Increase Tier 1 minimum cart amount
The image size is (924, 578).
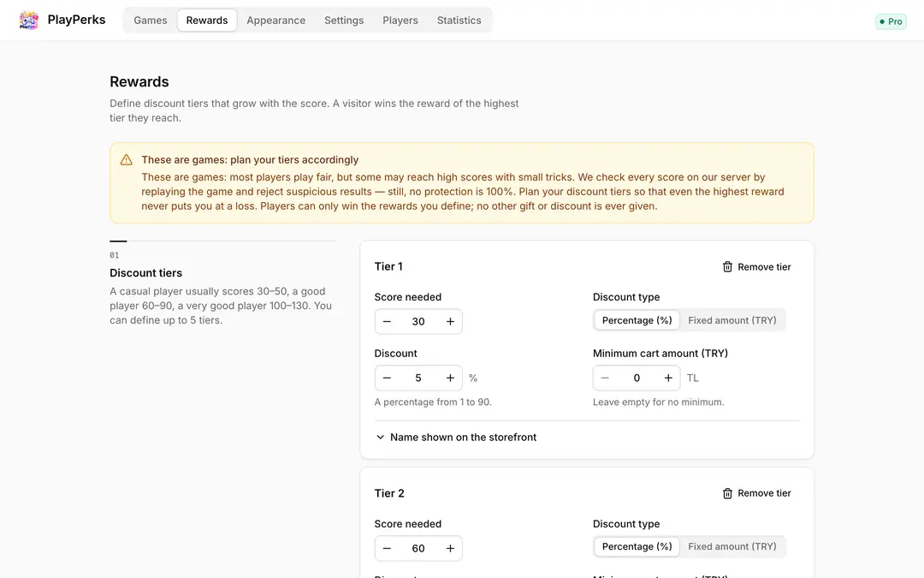(668, 378)
